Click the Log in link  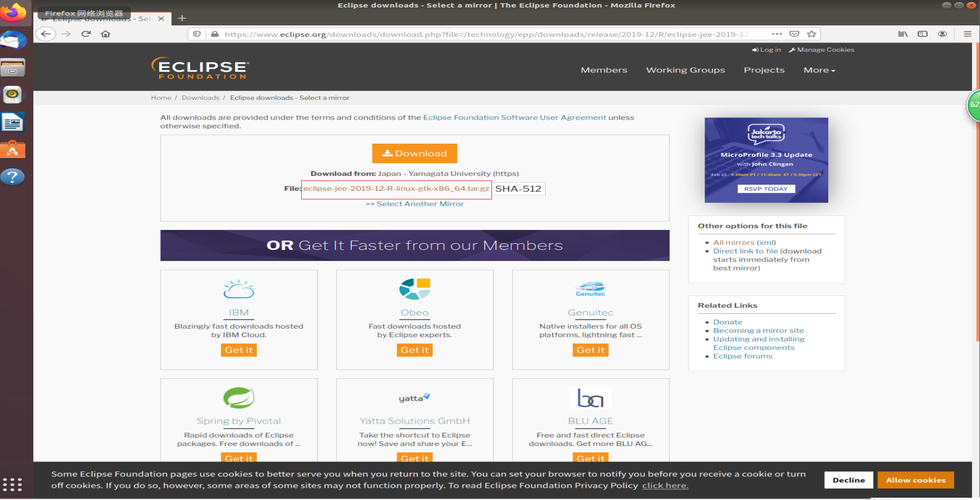[x=767, y=50]
